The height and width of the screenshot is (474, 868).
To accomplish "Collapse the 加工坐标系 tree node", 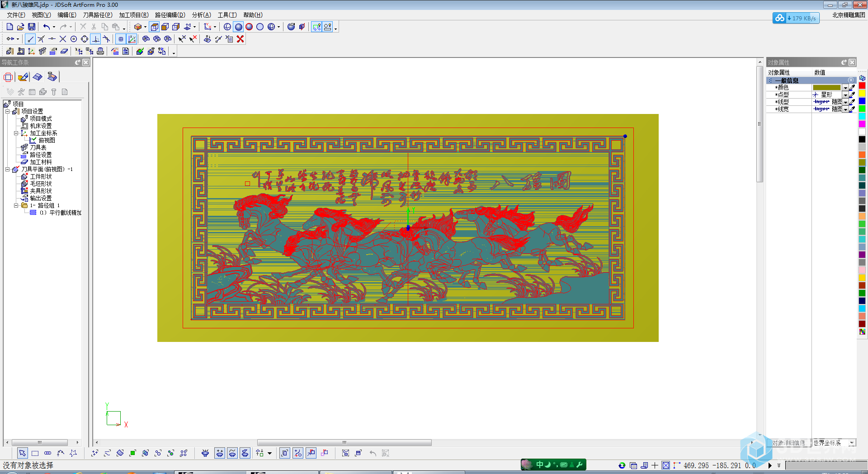I will [16, 133].
